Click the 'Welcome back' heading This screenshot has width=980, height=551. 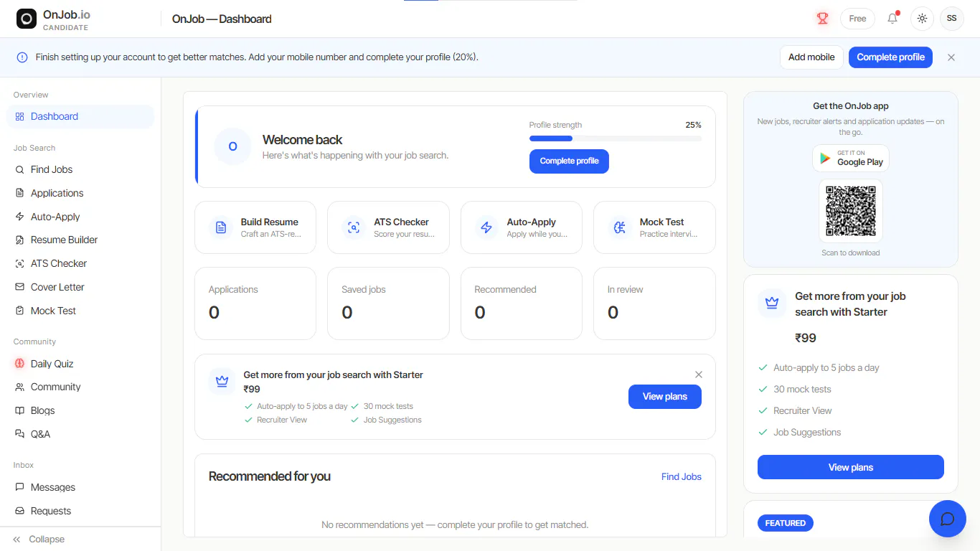coord(302,140)
